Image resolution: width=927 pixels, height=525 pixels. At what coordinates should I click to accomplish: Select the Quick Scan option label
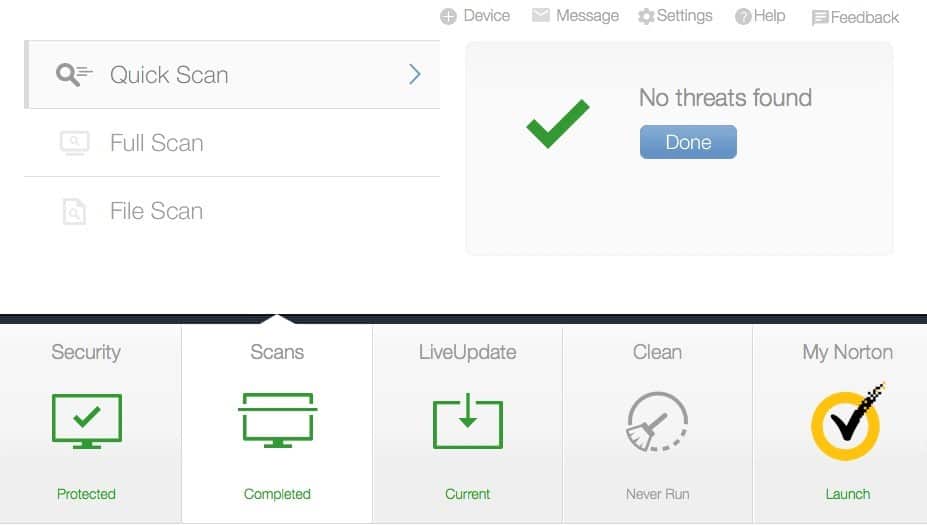169,75
